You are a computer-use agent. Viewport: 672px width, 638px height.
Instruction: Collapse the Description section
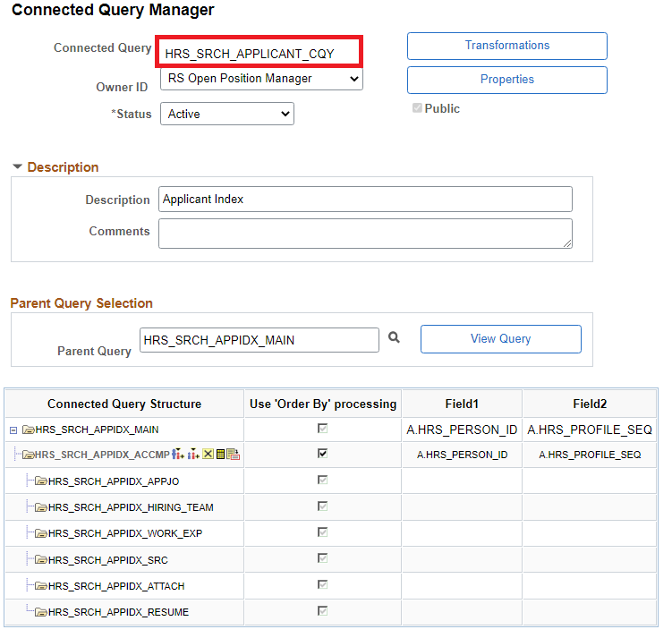[x=17, y=167]
